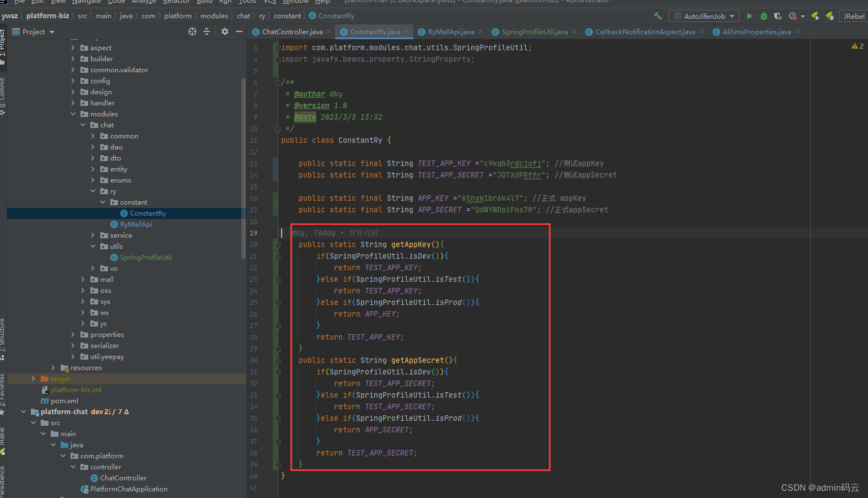
Task: Click the Project tree vertical scrollbar
Action: (x=244, y=168)
